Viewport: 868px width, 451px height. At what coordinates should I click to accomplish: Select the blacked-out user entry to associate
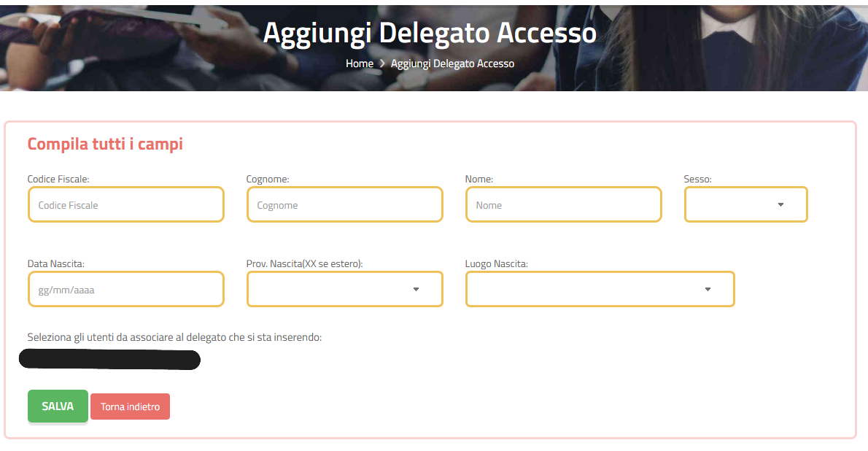tap(109, 360)
